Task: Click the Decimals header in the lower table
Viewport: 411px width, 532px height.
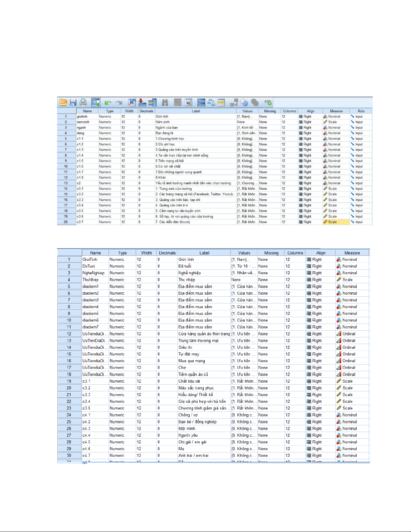Action: (167, 253)
